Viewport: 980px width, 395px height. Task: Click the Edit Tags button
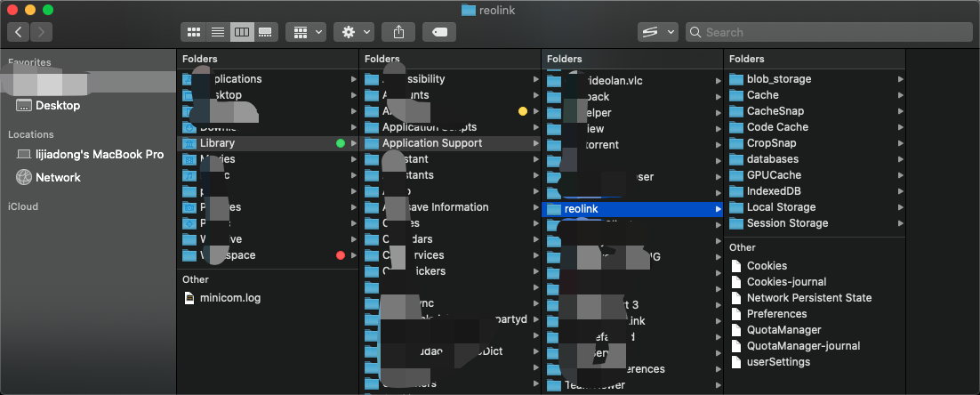[x=439, y=32]
